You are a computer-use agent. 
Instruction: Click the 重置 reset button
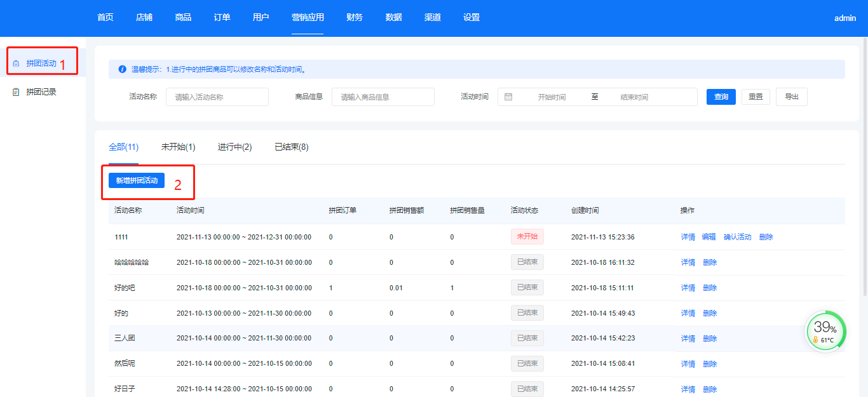tap(756, 97)
